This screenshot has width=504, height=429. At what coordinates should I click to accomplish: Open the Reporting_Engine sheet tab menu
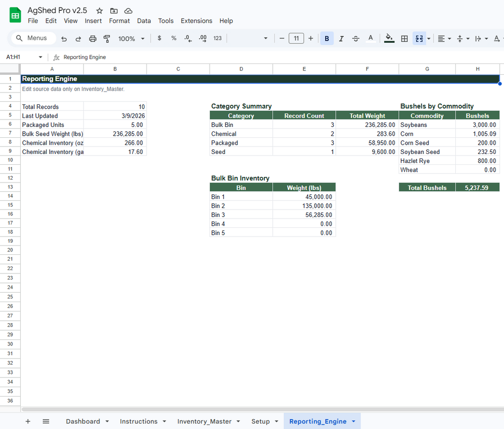pyautogui.click(x=353, y=421)
